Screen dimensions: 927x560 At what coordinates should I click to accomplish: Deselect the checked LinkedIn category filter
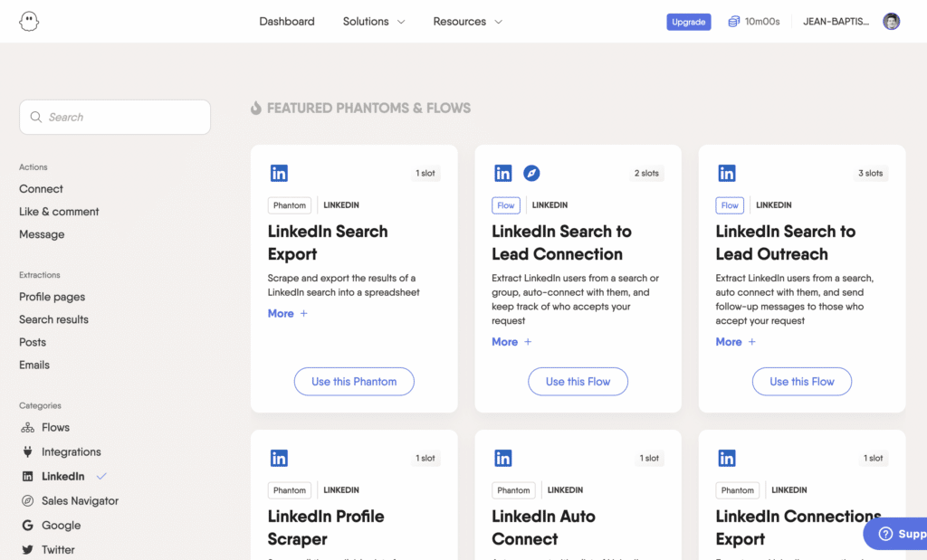[x=63, y=476]
